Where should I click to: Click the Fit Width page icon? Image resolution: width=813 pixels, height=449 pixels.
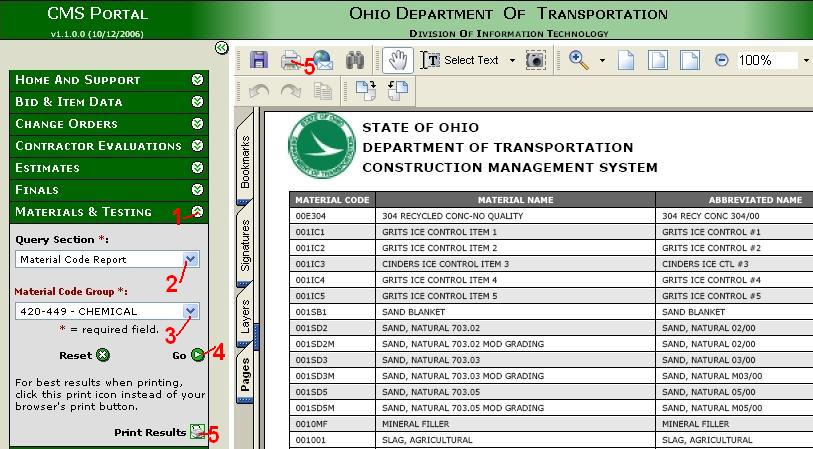point(690,60)
